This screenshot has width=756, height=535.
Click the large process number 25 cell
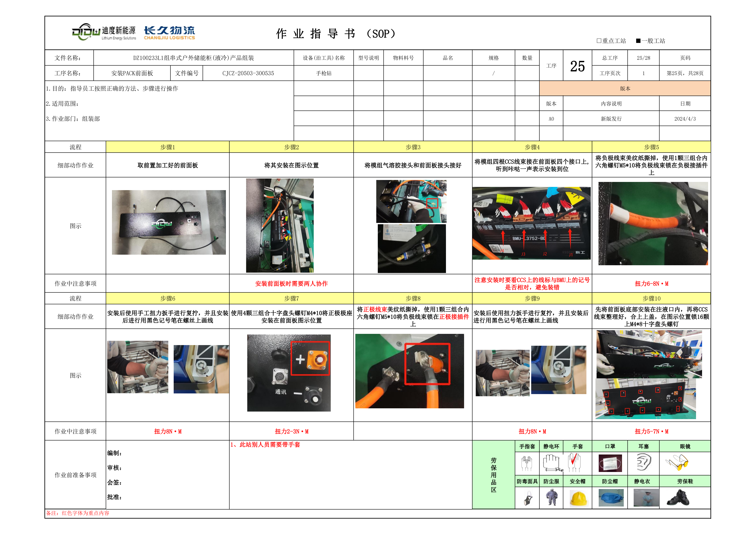click(x=577, y=66)
